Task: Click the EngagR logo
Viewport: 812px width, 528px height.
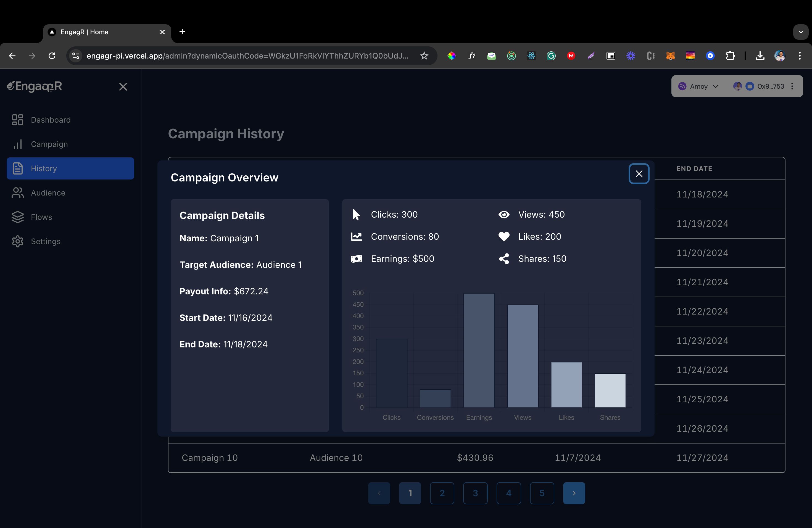Action: pos(35,86)
